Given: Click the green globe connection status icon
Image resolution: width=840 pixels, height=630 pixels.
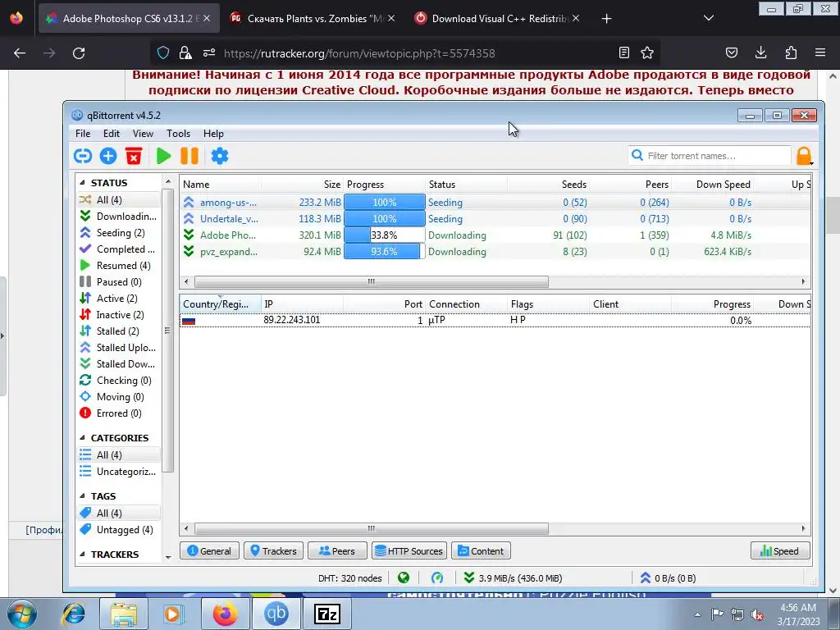Looking at the screenshot, I should 404,577.
